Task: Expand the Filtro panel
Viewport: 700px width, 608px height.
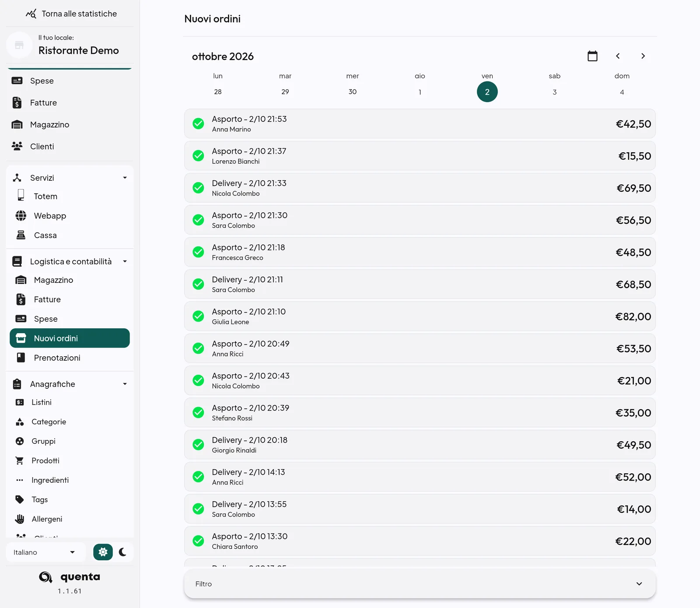Action: click(x=420, y=583)
